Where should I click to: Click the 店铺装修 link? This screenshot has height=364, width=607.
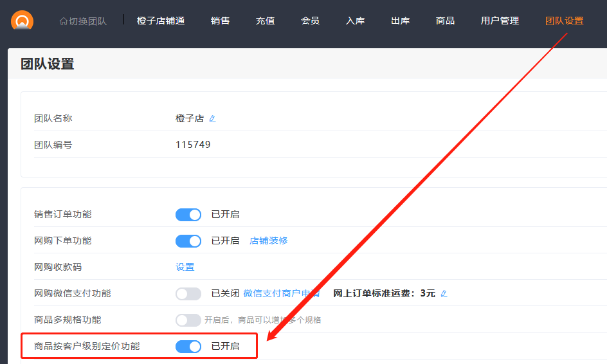click(x=268, y=241)
